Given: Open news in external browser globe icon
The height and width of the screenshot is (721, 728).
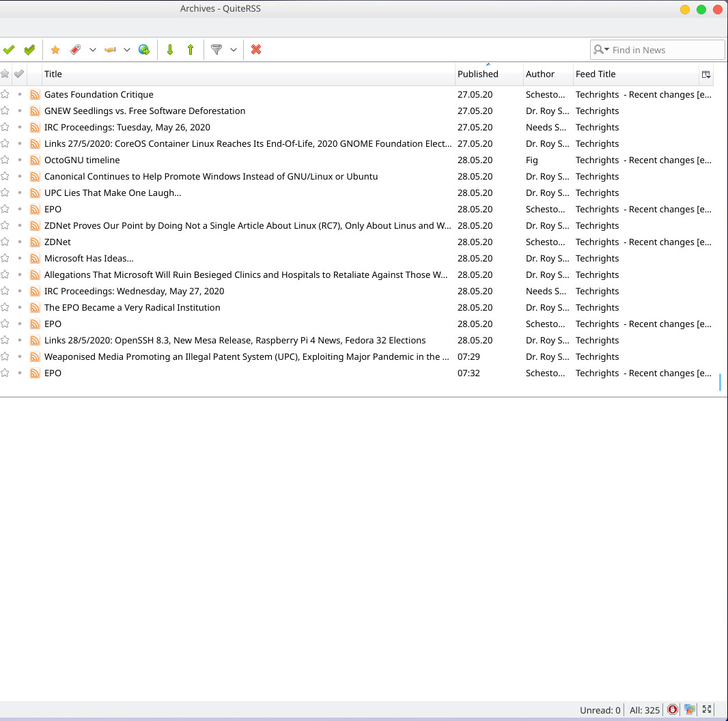Looking at the screenshot, I should pyautogui.click(x=144, y=50).
